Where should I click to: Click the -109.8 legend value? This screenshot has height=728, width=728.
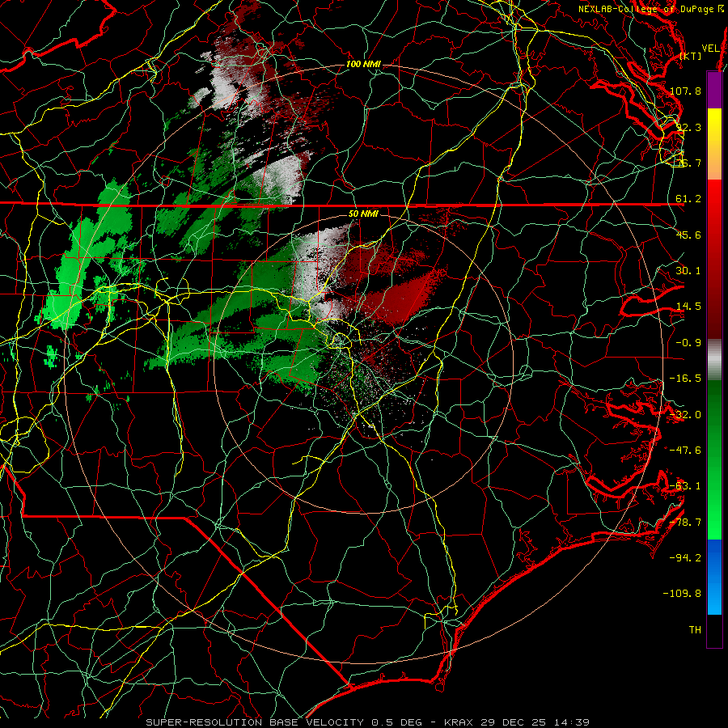683,594
